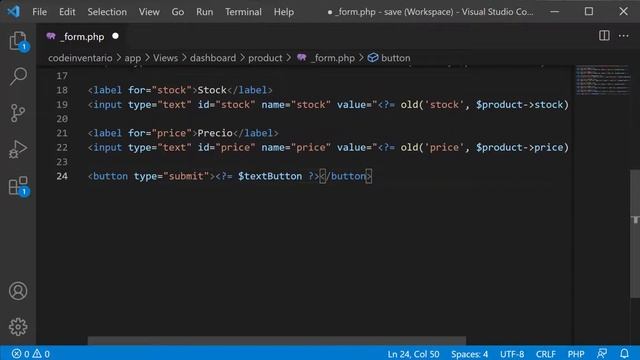The width and height of the screenshot is (640, 360).
Task: Click the vertical scrollbar thumb of editor
Action: click(635, 233)
